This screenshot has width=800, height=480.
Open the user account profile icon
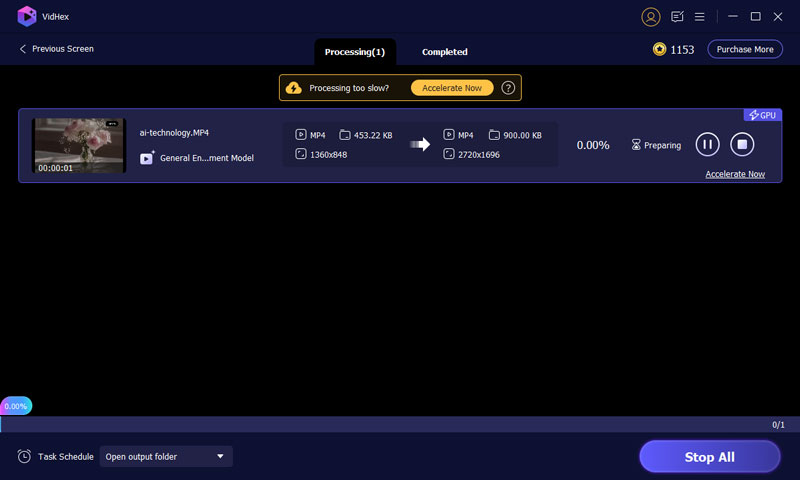coord(651,17)
